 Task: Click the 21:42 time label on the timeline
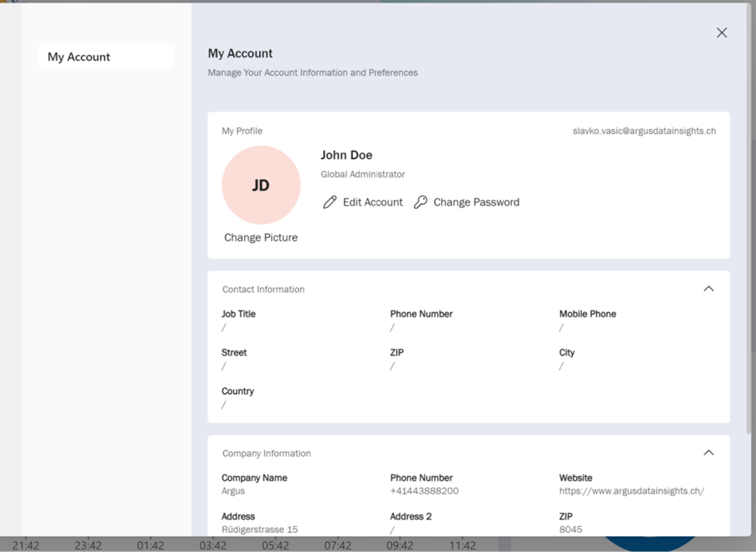tap(25, 545)
